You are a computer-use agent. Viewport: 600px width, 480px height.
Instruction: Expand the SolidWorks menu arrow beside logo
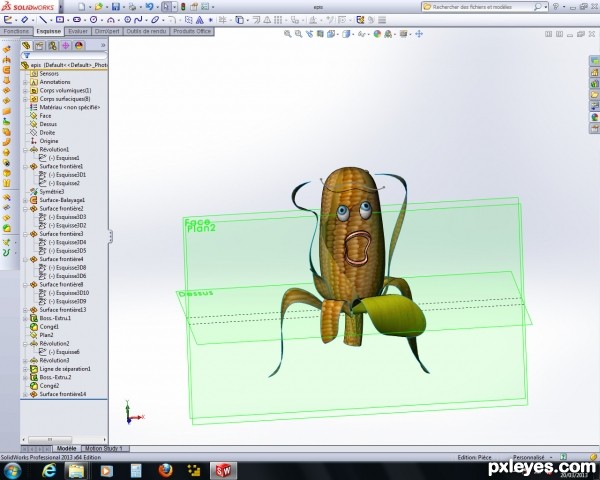tap(61, 7)
